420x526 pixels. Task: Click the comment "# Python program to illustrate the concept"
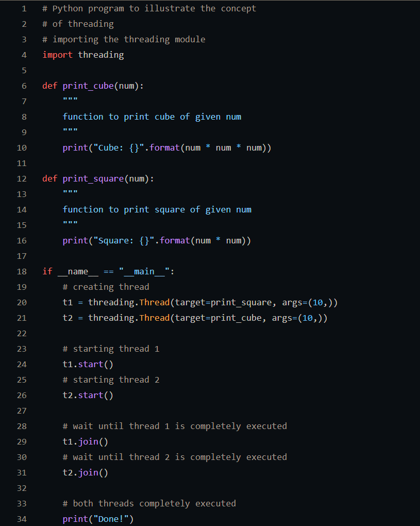[x=149, y=8]
